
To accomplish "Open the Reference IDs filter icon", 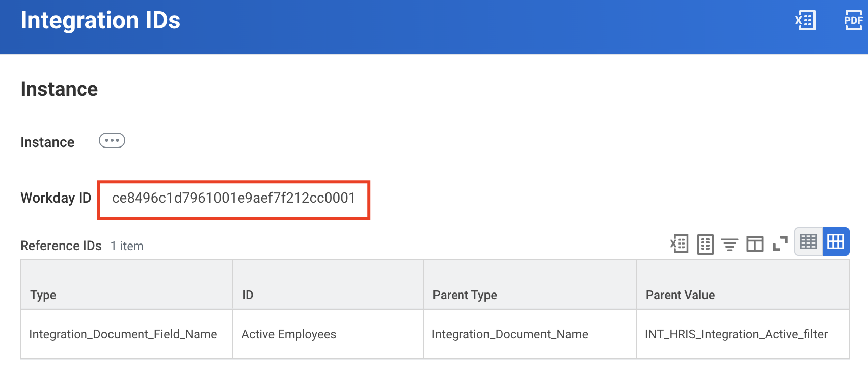I will pos(729,245).
